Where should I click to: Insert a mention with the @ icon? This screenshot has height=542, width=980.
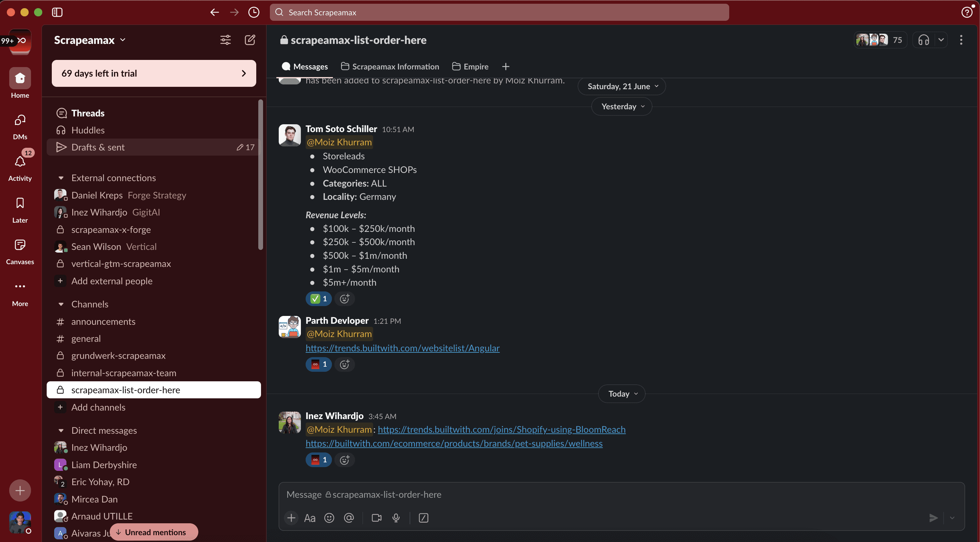point(349,518)
